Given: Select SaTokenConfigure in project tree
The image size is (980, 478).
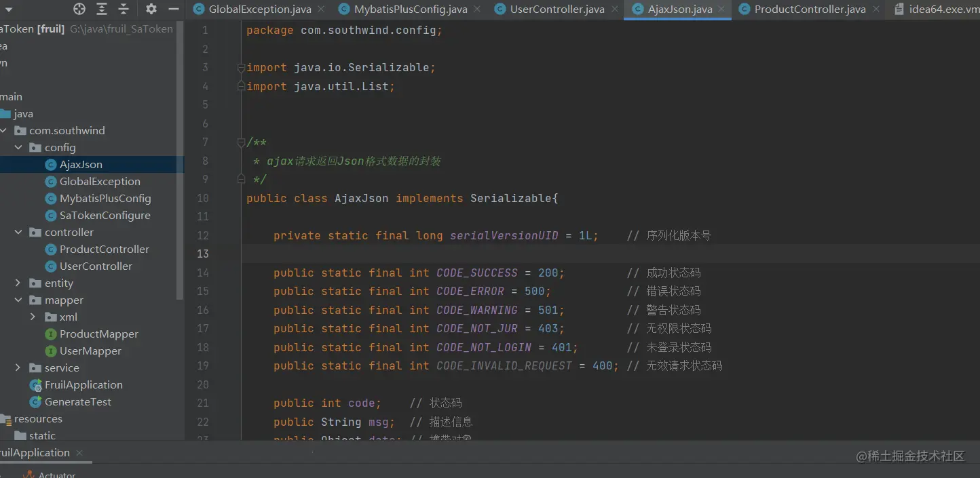Looking at the screenshot, I should pos(105,216).
